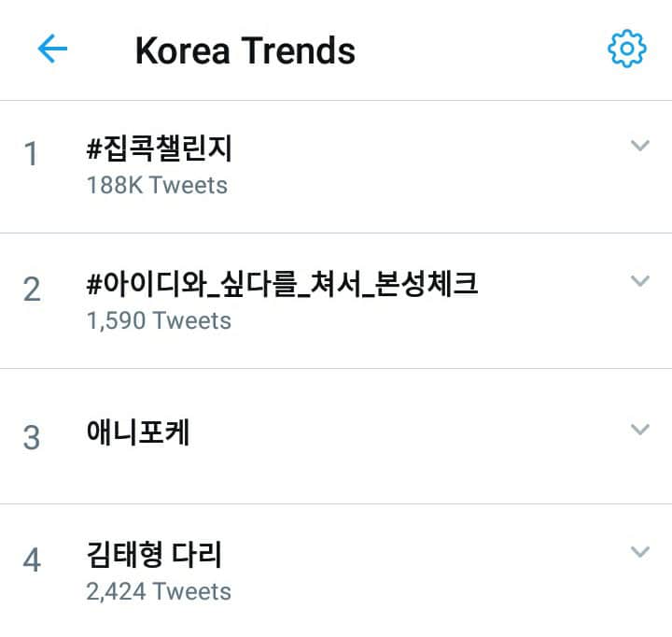Click the 2,424 Tweets count
This screenshot has height=637, width=672.
[x=159, y=591]
